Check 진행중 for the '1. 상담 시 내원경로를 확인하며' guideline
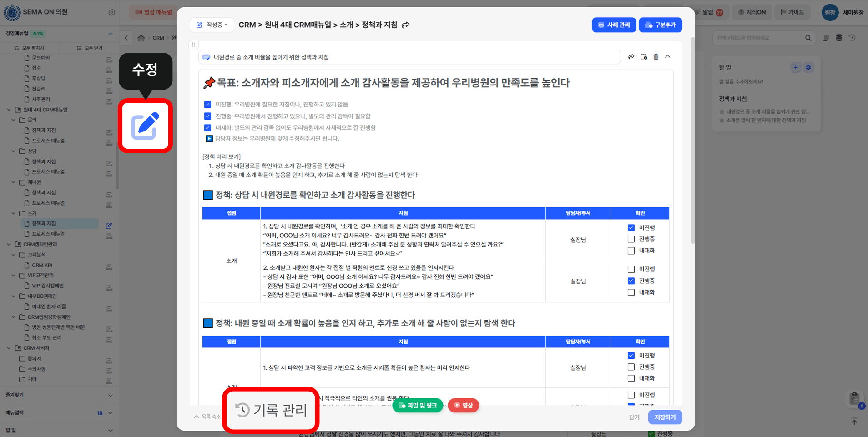Image resolution: width=868 pixels, height=437 pixels. tap(631, 239)
